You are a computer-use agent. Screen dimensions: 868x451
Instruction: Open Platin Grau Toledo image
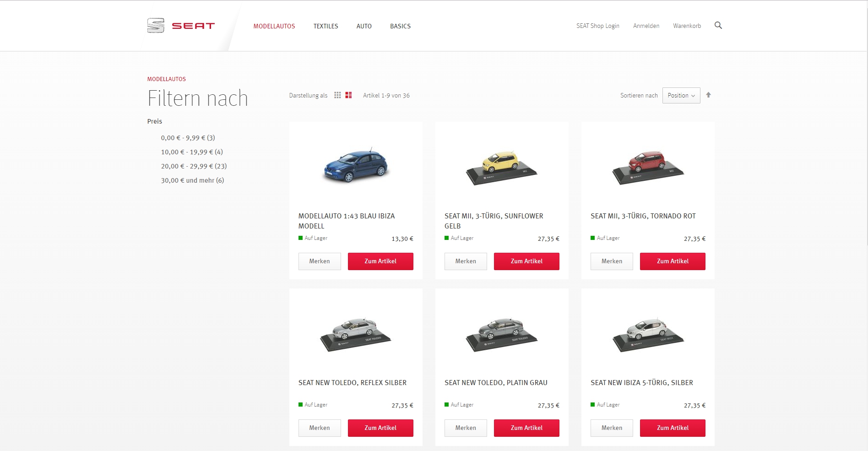pyautogui.click(x=502, y=334)
